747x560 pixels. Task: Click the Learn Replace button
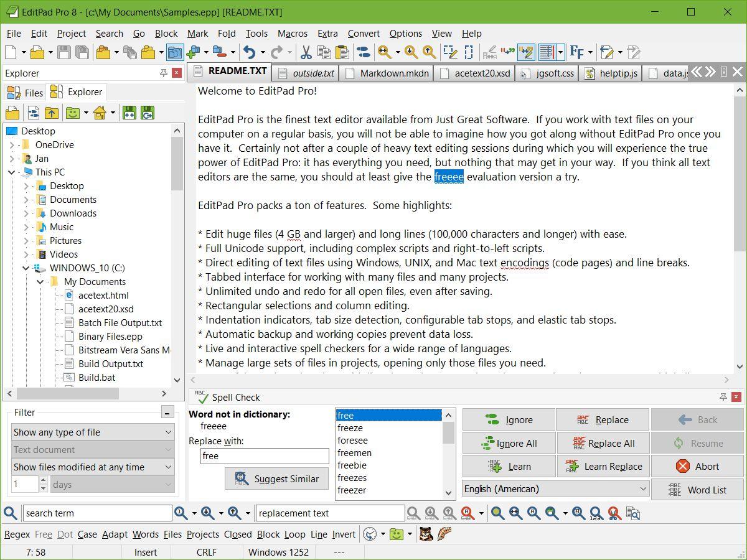click(603, 466)
